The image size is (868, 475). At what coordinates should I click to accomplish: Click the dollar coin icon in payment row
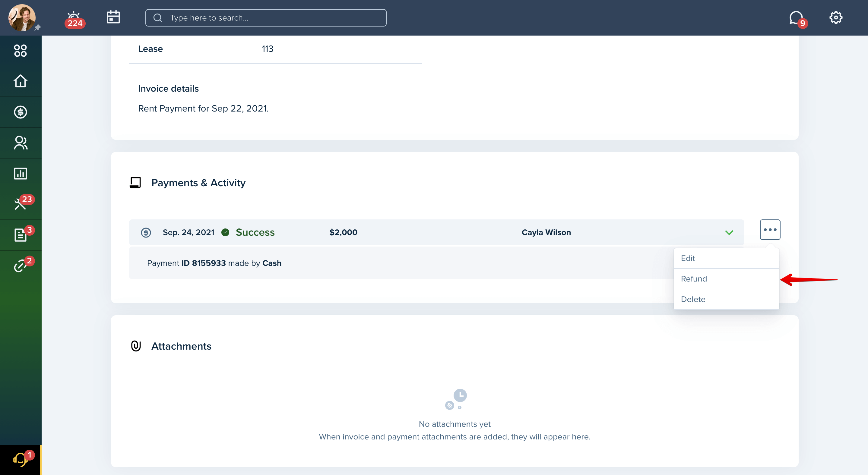pos(146,233)
